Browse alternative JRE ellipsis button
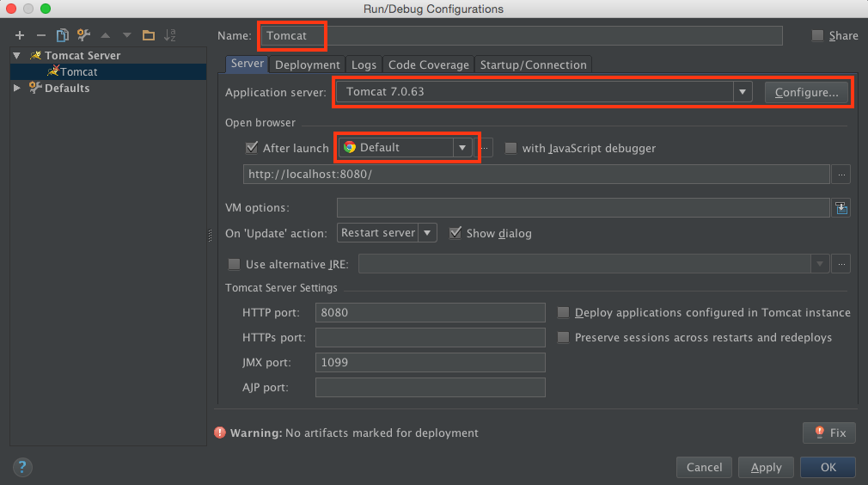Viewport: 868px width, 485px height. coord(841,264)
